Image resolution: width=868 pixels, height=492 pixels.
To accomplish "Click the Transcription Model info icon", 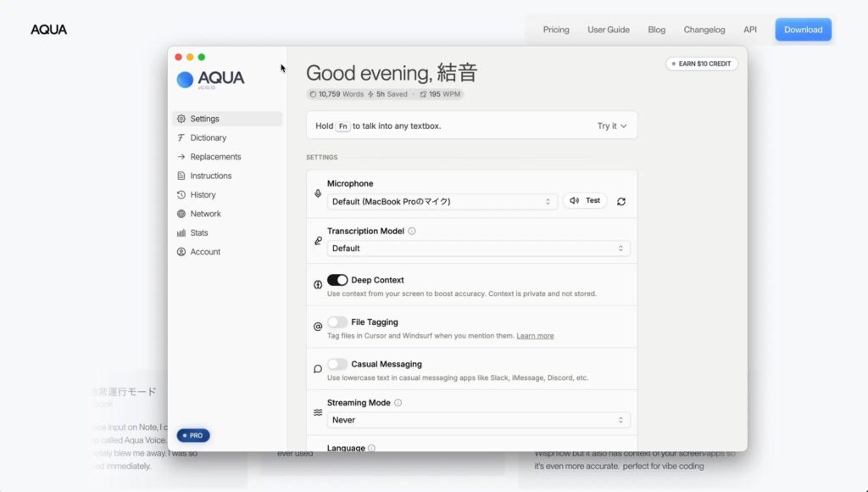I will click(x=412, y=231).
